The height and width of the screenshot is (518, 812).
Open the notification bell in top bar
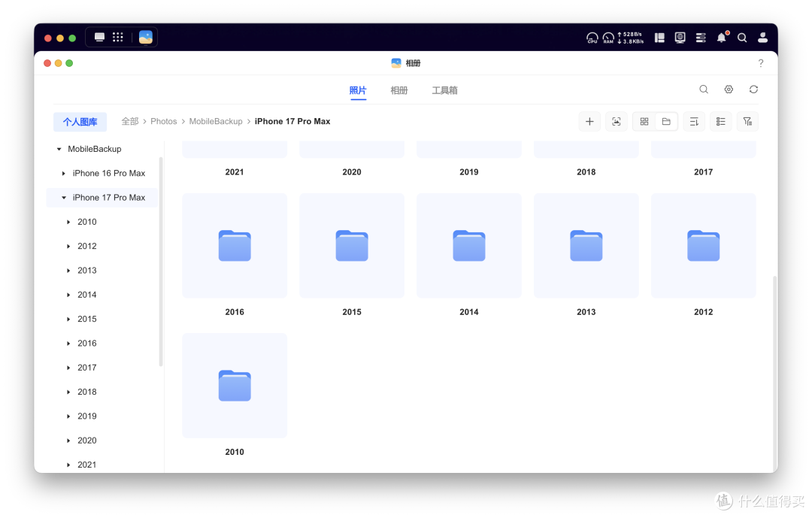pos(721,38)
